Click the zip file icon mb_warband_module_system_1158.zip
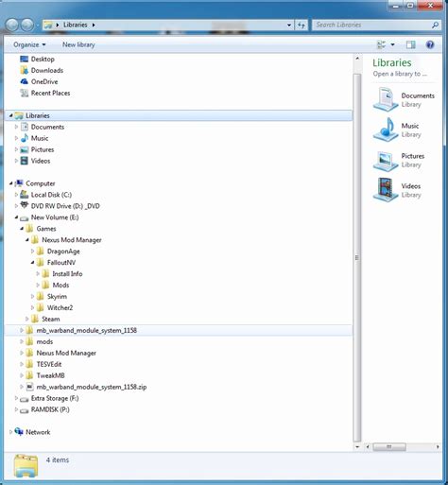The width and height of the screenshot is (448, 485). pos(29,387)
